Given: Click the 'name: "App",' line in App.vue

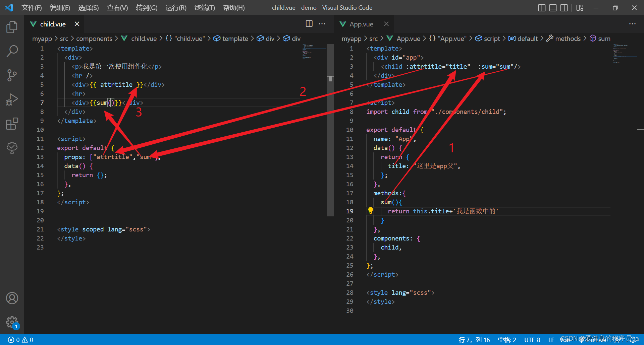Looking at the screenshot, I should point(395,139).
